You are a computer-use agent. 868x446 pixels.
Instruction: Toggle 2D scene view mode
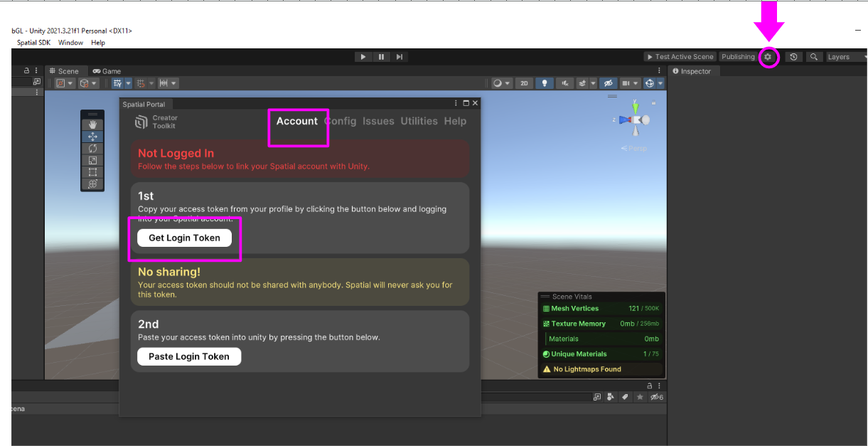click(x=524, y=83)
